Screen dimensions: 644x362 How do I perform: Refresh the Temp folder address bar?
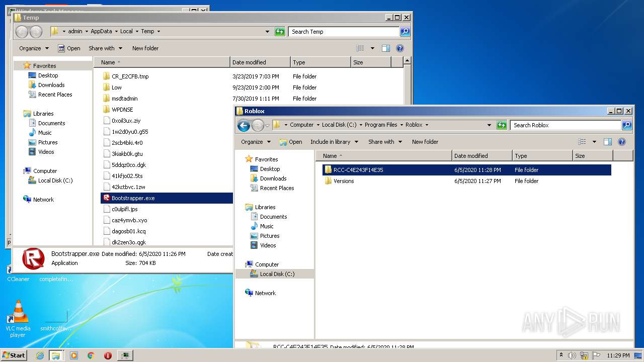pyautogui.click(x=280, y=32)
